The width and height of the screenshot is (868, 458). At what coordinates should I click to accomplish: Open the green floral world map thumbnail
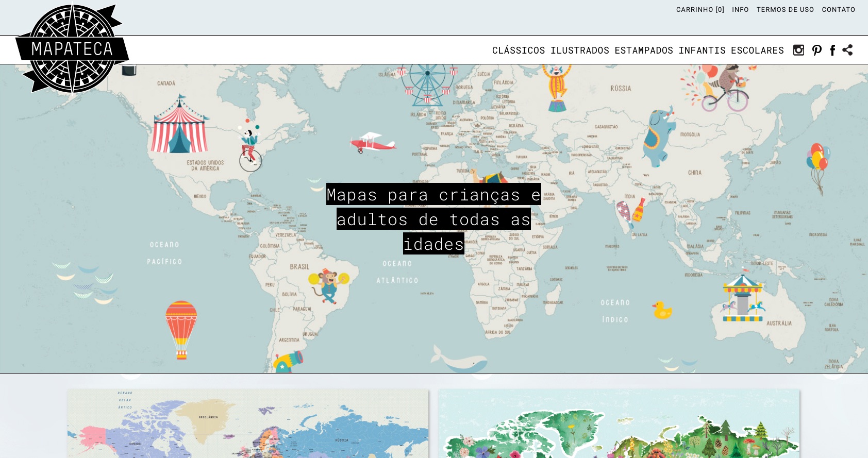[619, 423]
